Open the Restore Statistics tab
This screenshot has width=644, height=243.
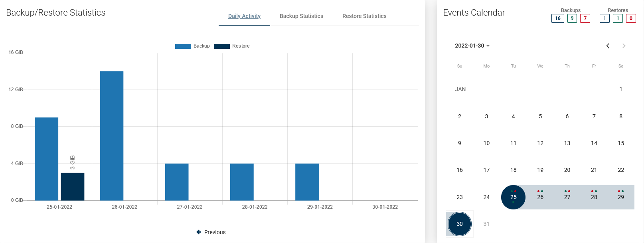click(364, 16)
